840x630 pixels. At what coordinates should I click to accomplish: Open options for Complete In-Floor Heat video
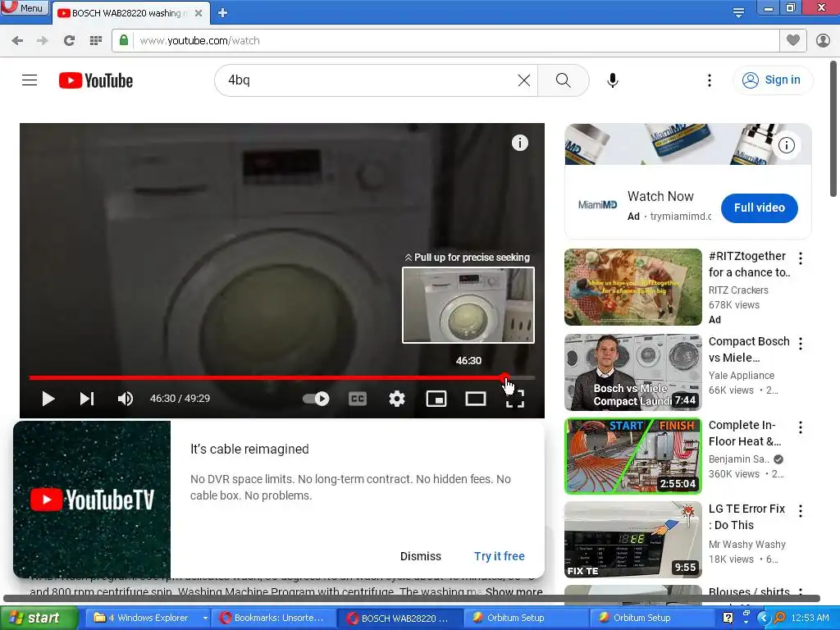(801, 427)
